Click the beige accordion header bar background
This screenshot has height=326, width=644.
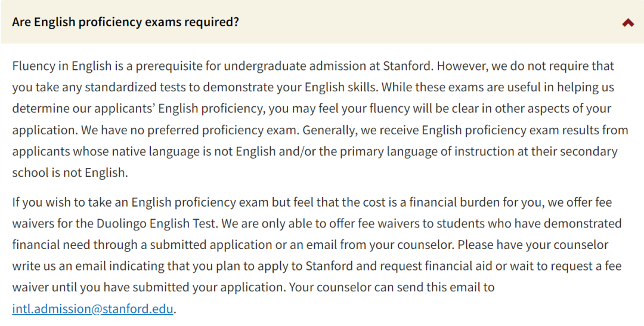322,21
